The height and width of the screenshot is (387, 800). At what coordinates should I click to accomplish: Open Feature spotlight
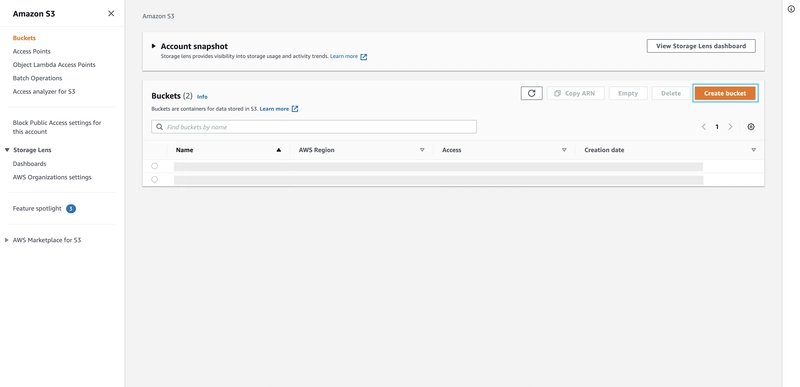(37, 209)
